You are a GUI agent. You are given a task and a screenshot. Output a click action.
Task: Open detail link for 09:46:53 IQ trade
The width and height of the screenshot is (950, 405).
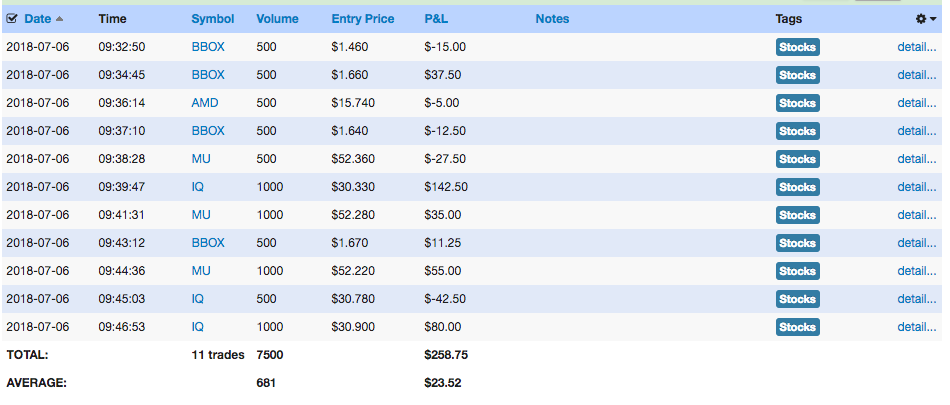click(917, 327)
